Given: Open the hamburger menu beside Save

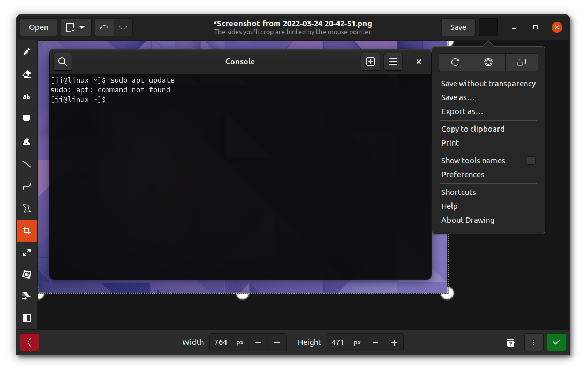Looking at the screenshot, I should click(488, 27).
